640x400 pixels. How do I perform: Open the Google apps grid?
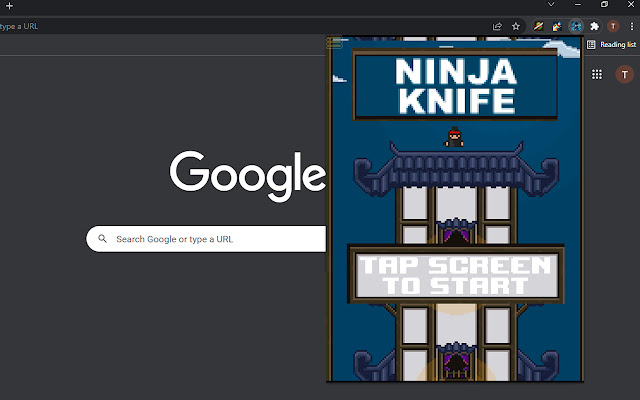[x=597, y=74]
